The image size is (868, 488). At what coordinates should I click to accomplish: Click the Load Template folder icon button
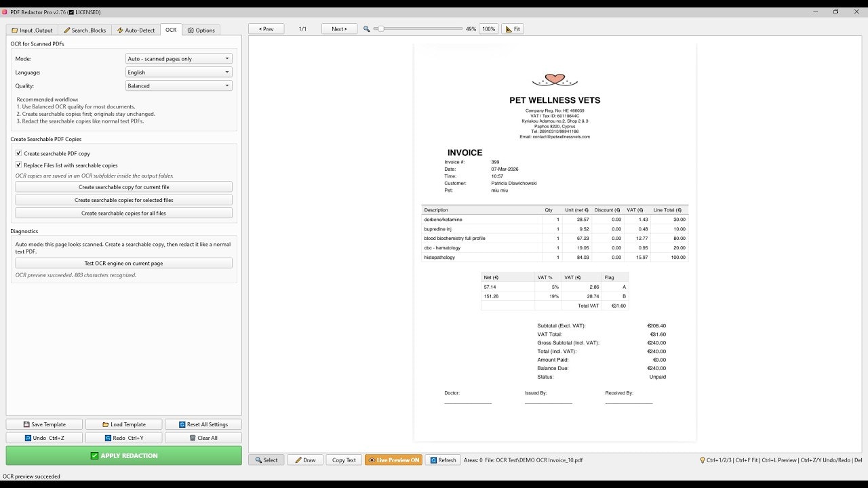point(123,424)
